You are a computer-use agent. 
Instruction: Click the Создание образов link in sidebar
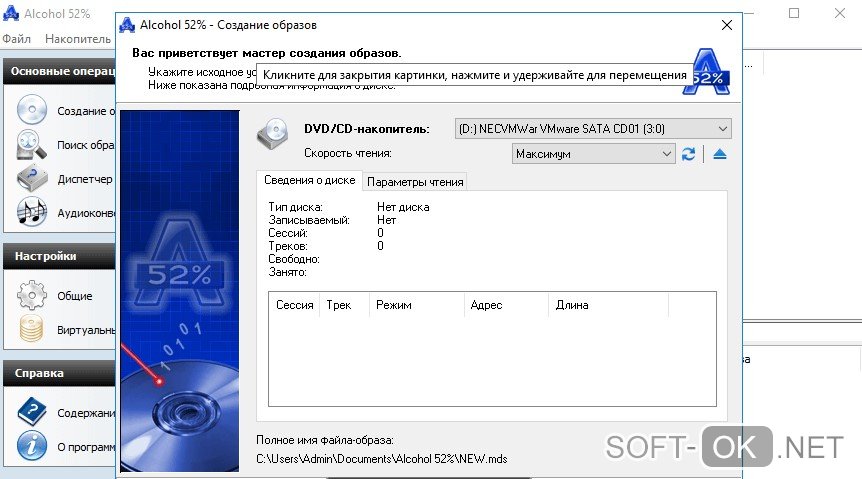[x=86, y=111]
